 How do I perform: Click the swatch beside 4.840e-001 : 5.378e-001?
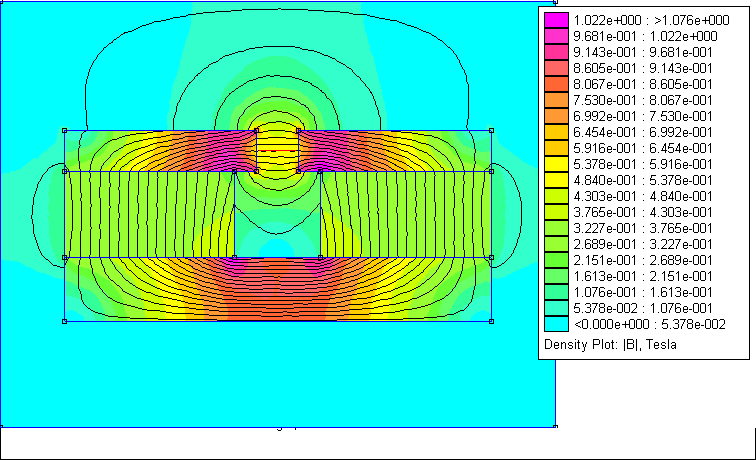[x=556, y=180]
